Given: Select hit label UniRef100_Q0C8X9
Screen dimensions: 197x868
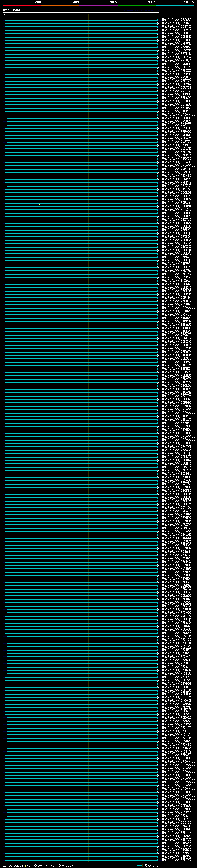Looking at the screenshot, I should click(176, 700).
